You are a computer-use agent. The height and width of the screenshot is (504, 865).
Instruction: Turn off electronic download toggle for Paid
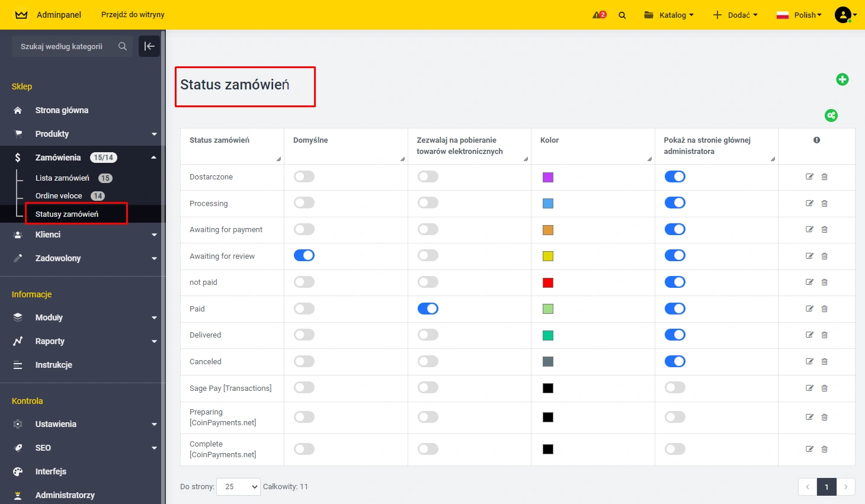click(x=428, y=309)
